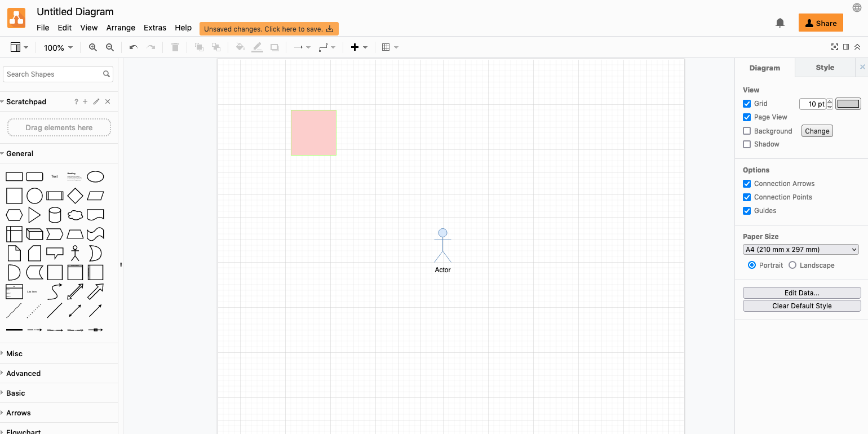
Task: Select the diamond shape in General
Action: coord(75,196)
